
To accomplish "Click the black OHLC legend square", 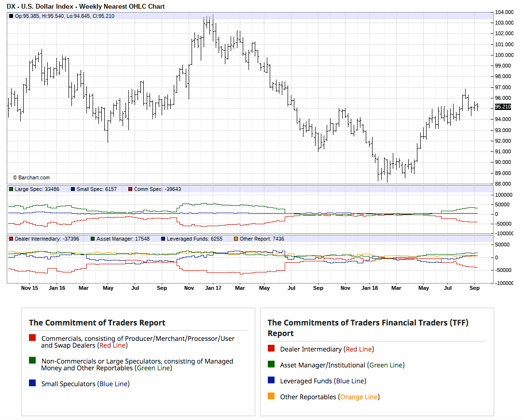I will [x=11, y=16].
